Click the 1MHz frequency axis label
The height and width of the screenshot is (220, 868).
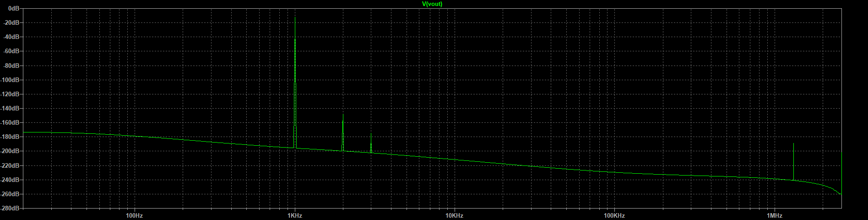[775, 215]
